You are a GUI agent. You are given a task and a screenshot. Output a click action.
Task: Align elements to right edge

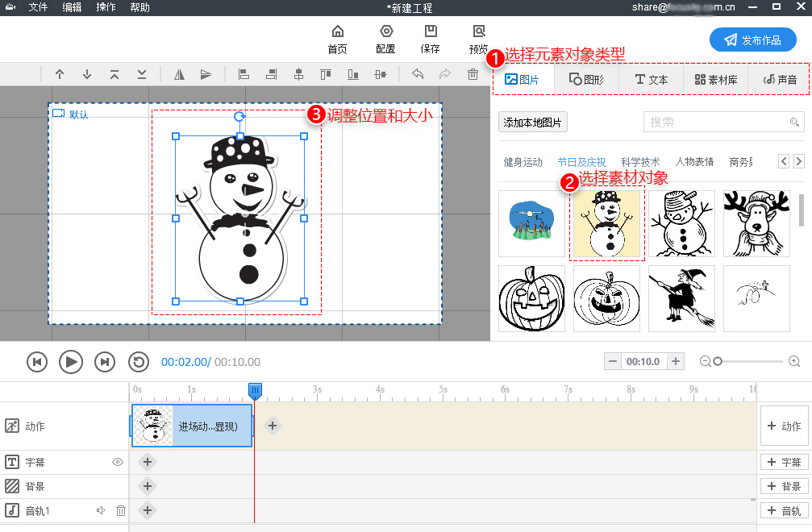pyautogui.click(x=272, y=74)
